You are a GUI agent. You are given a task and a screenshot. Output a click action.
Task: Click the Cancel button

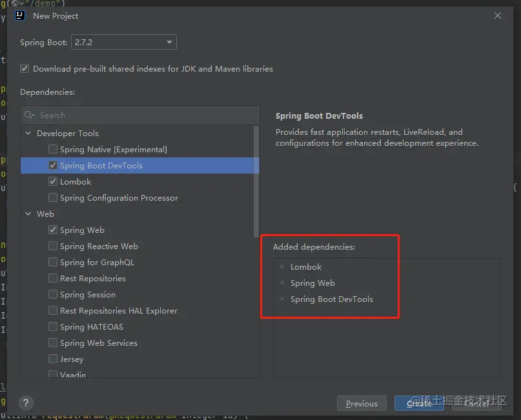tap(476, 403)
